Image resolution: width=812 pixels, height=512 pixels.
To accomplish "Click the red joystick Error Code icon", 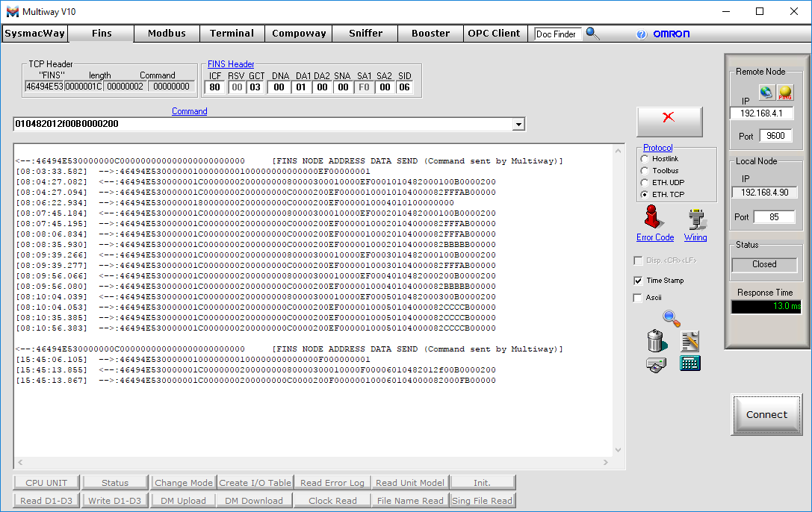I will (x=653, y=217).
